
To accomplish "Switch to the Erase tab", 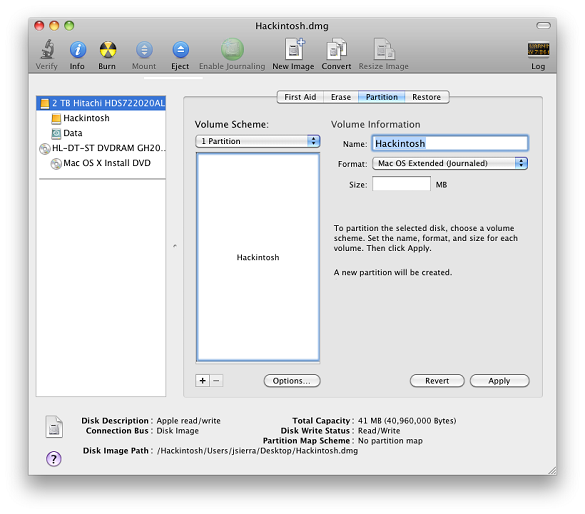I will pyautogui.click(x=341, y=97).
